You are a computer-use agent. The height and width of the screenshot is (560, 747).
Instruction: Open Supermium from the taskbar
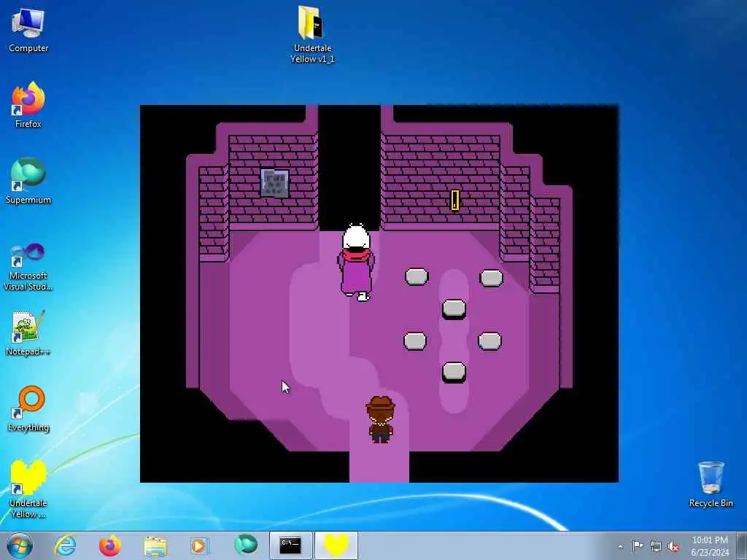(x=246, y=545)
